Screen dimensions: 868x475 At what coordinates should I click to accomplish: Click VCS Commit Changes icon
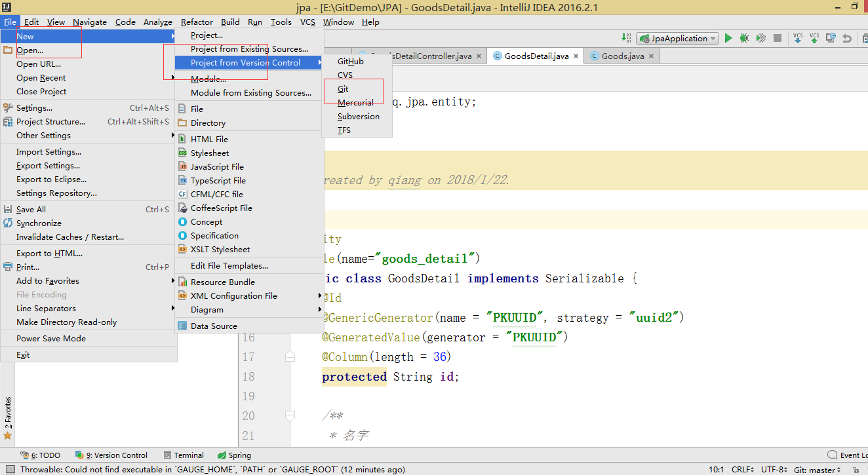(x=814, y=39)
